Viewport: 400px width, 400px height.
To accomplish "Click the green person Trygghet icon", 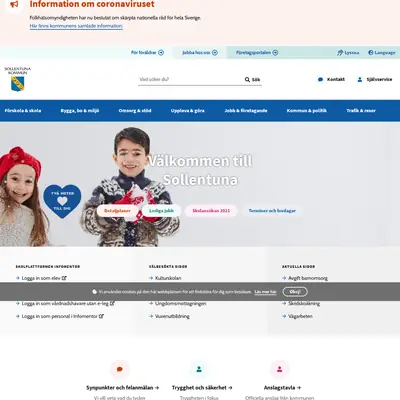I will (199, 369).
